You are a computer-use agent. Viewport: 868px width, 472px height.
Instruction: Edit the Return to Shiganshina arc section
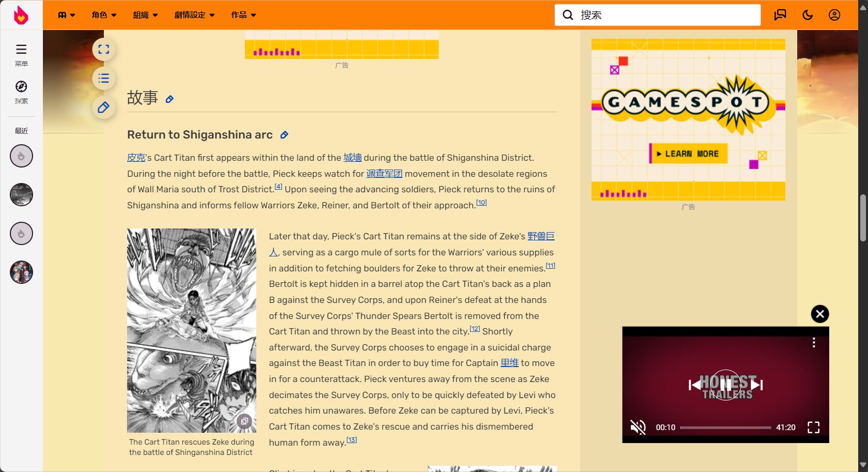(x=284, y=135)
